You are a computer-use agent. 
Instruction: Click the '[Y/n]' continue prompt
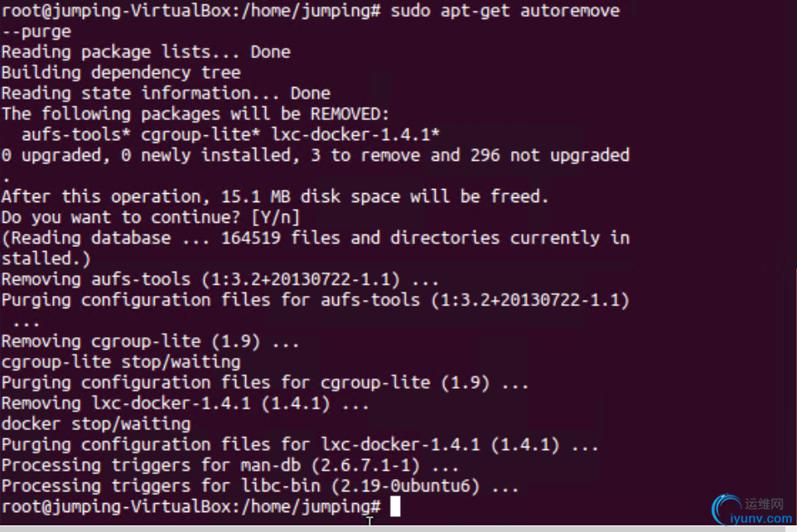(276, 218)
